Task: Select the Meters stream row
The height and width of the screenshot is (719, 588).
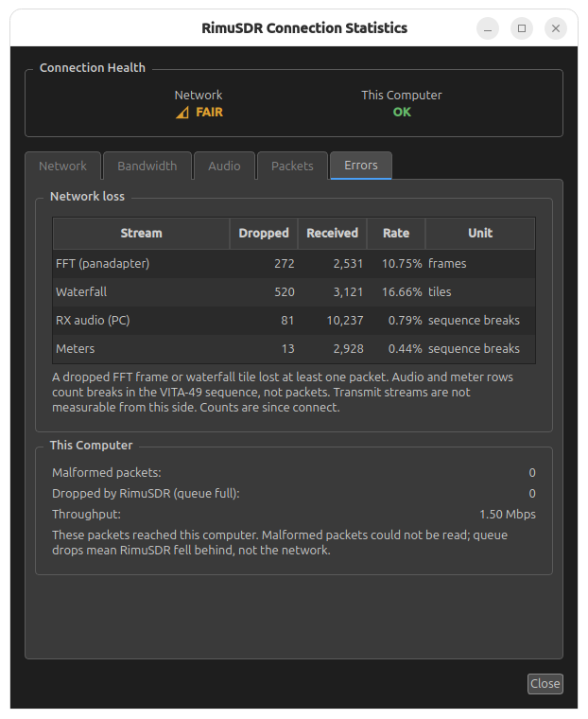Action: (294, 349)
